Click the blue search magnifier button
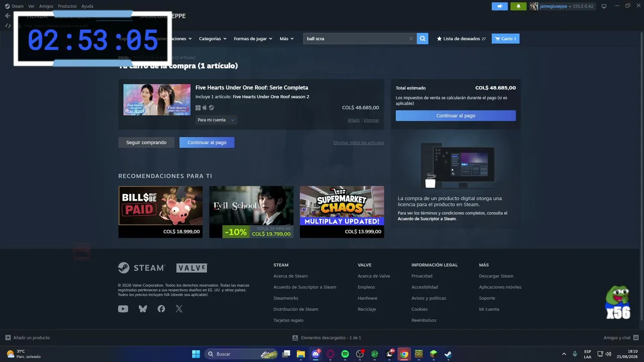This screenshot has height=362, width=644. point(423,39)
